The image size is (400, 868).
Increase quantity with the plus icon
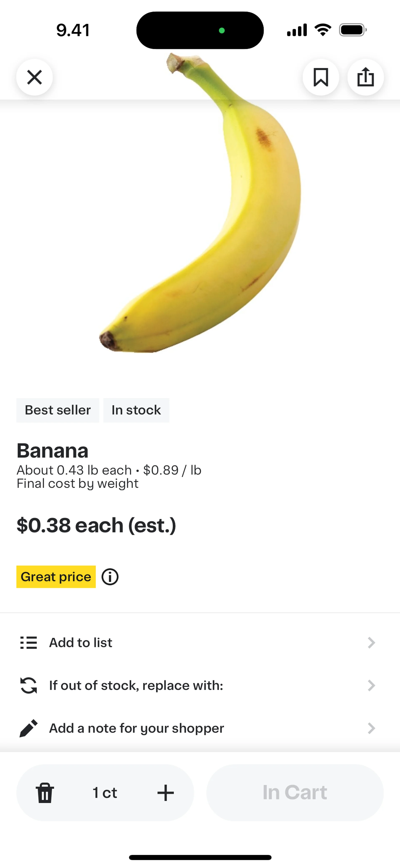pos(166,793)
